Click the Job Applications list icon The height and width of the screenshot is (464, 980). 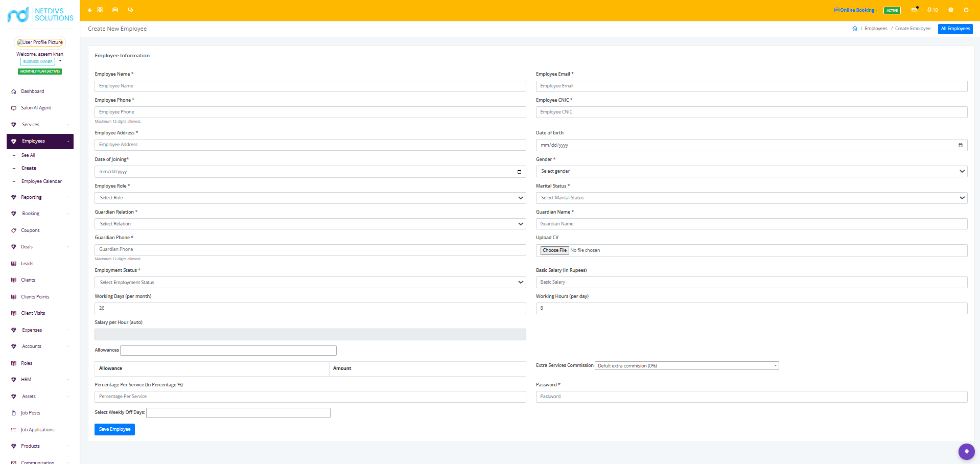[14, 430]
